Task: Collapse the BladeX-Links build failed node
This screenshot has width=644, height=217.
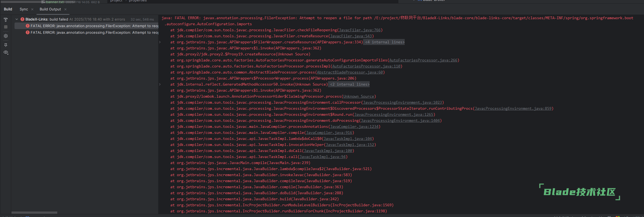Action: click(x=17, y=19)
